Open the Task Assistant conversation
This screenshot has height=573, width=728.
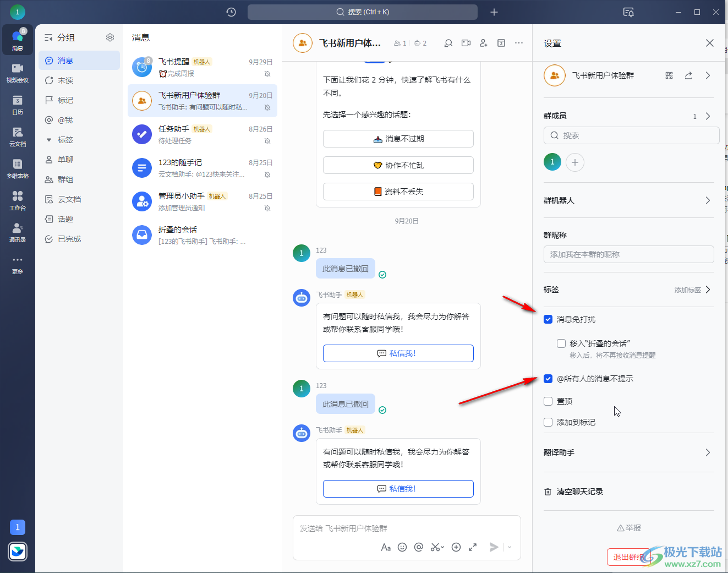pos(202,134)
